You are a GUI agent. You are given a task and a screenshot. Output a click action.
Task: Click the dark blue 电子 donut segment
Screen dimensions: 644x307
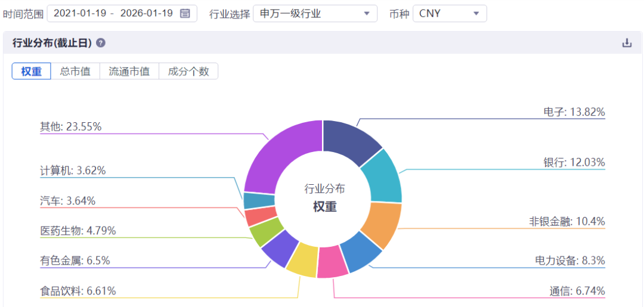pyautogui.click(x=348, y=140)
